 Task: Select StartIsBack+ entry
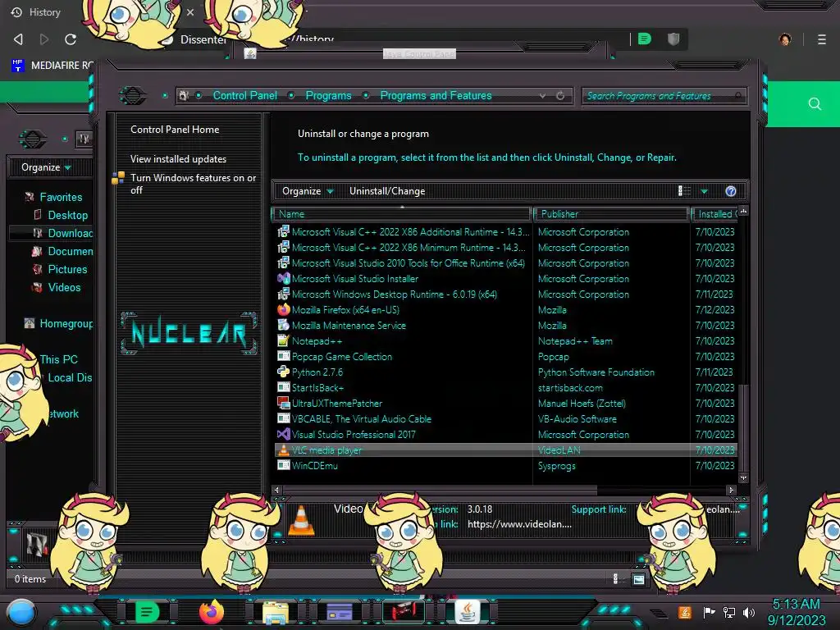[x=317, y=388]
